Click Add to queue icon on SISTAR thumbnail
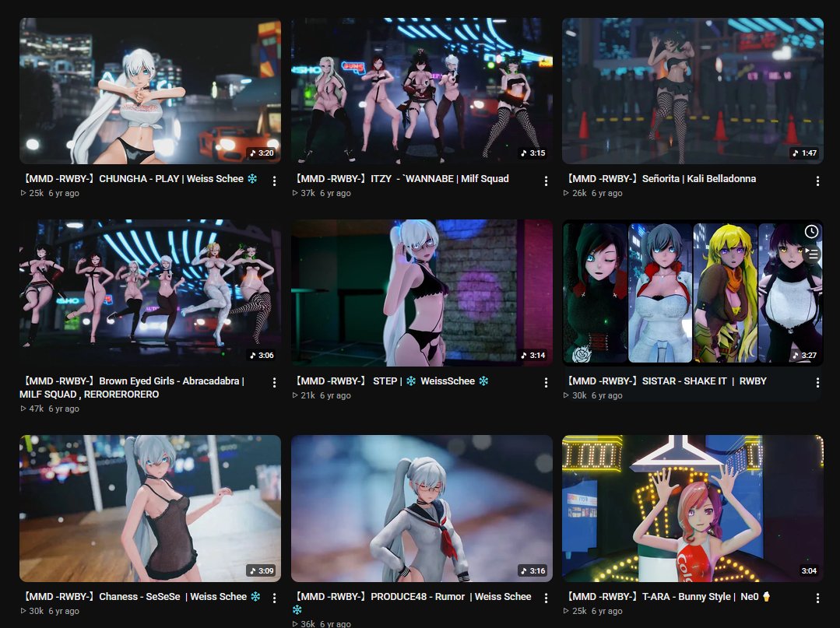 pyautogui.click(x=812, y=254)
